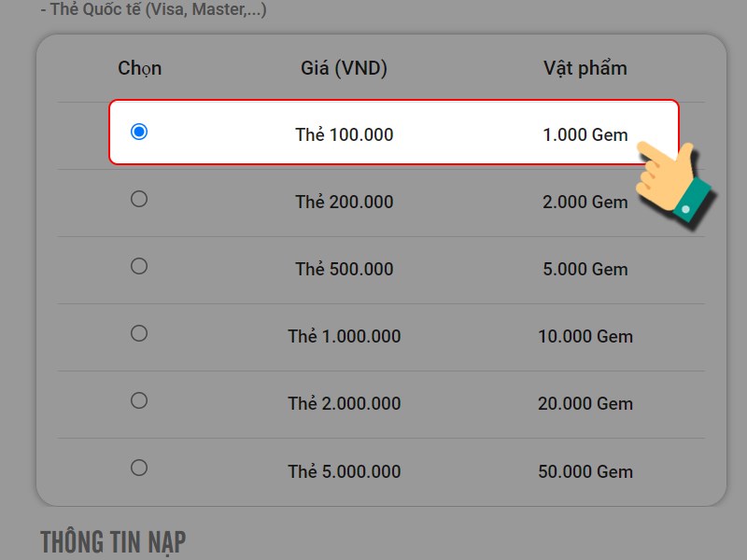Click the Vật phẩm column header
This screenshot has height=560, width=747.
pos(585,68)
